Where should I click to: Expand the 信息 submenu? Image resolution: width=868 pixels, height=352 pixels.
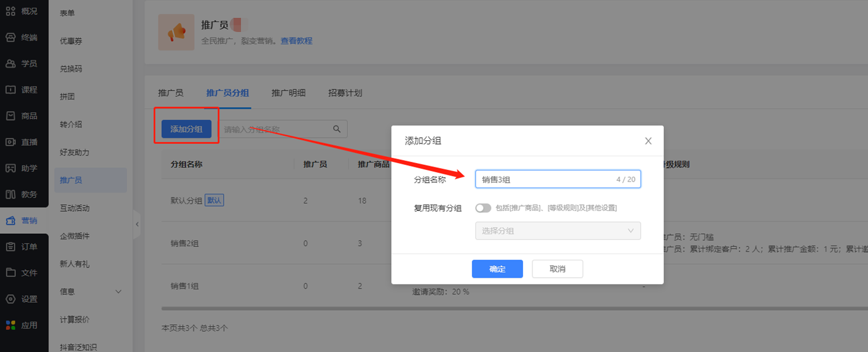tap(119, 292)
